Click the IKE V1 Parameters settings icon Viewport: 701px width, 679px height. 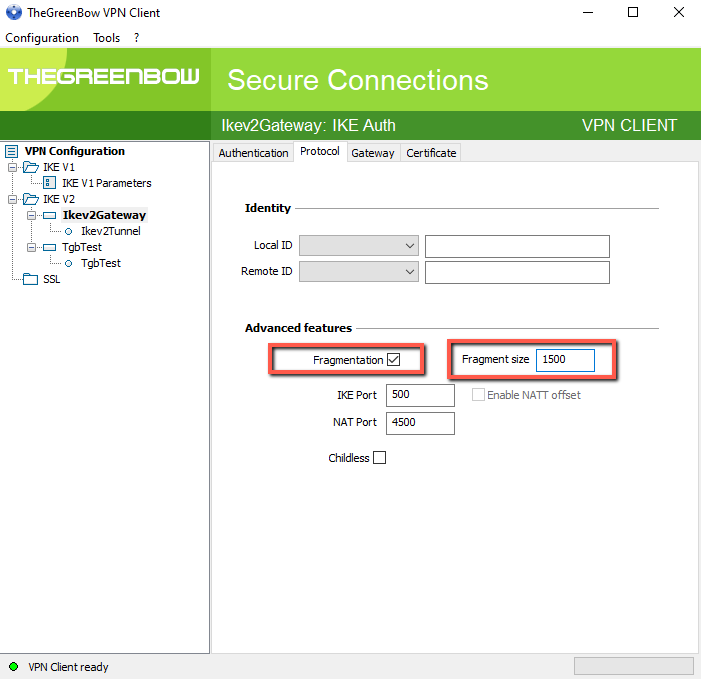click(x=49, y=183)
